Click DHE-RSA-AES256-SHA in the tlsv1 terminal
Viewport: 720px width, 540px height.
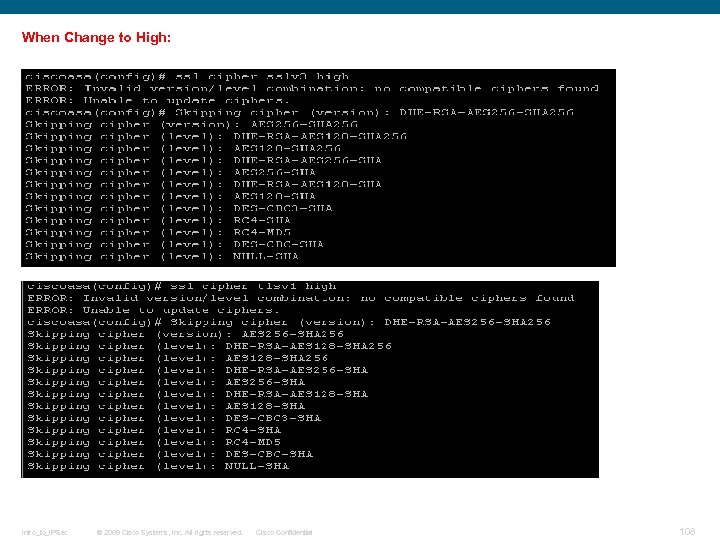(x=297, y=370)
